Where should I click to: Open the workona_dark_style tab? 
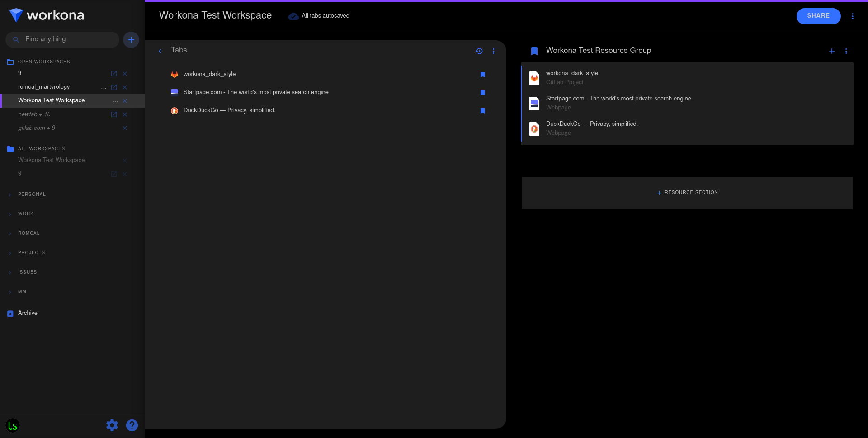coord(209,74)
